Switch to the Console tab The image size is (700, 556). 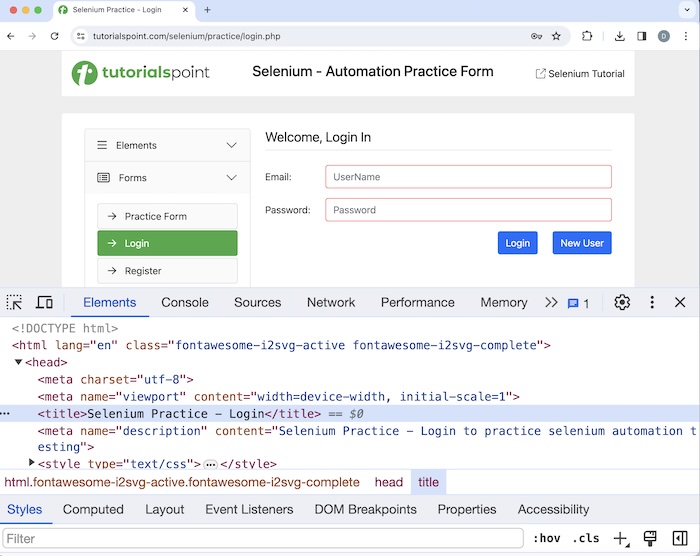click(185, 302)
